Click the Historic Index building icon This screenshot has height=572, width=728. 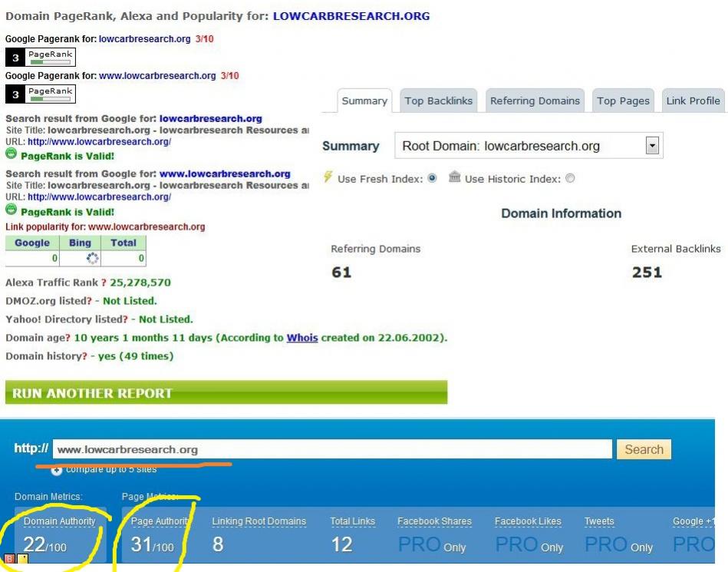[455, 177]
